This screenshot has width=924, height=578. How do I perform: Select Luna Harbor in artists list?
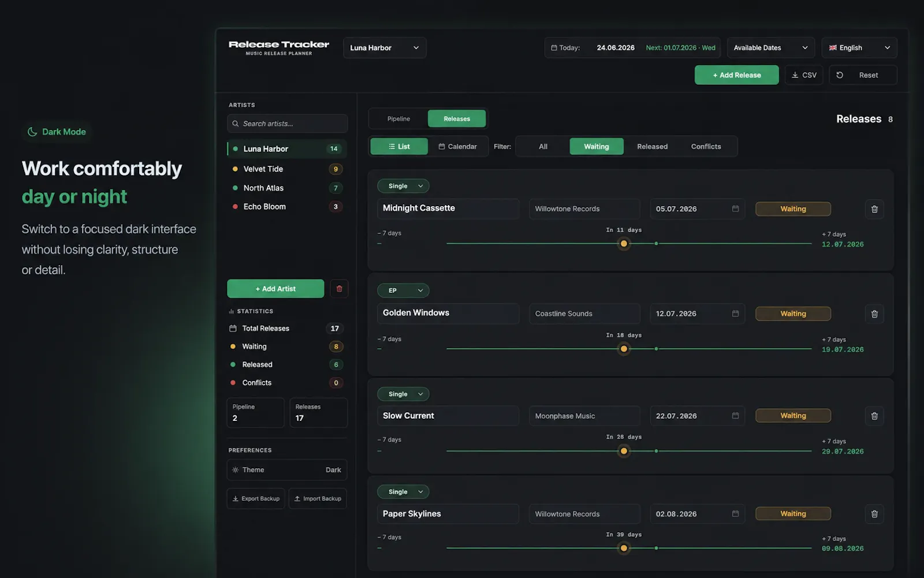pyautogui.click(x=287, y=149)
